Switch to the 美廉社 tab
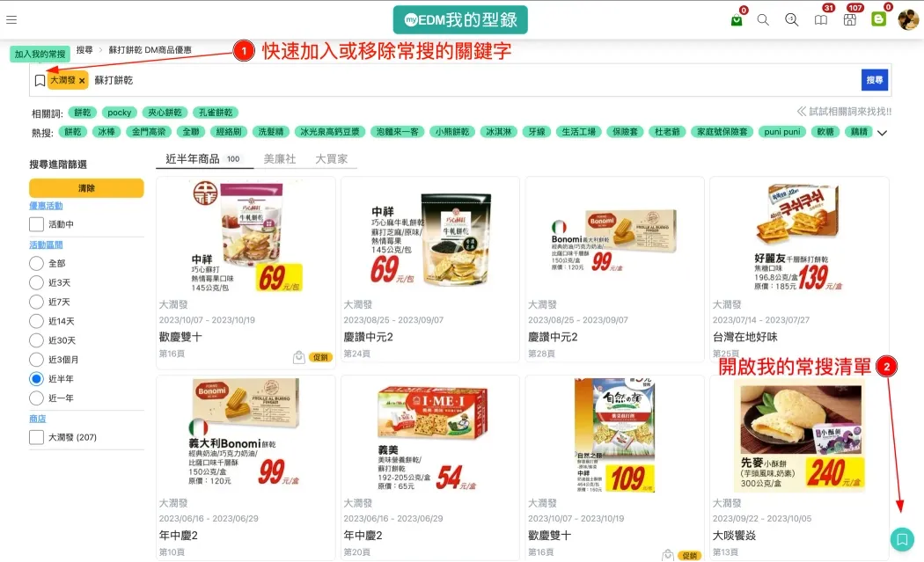924x562 pixels. tap(279, 159)
